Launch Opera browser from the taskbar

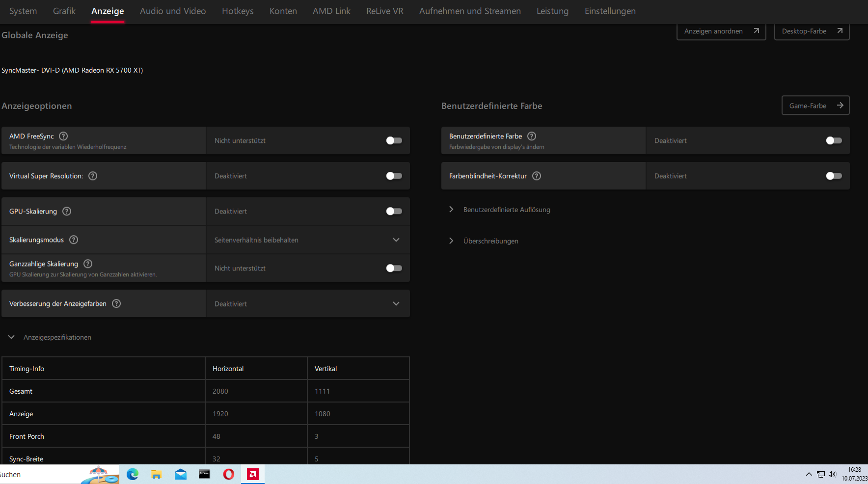point(228,474)
